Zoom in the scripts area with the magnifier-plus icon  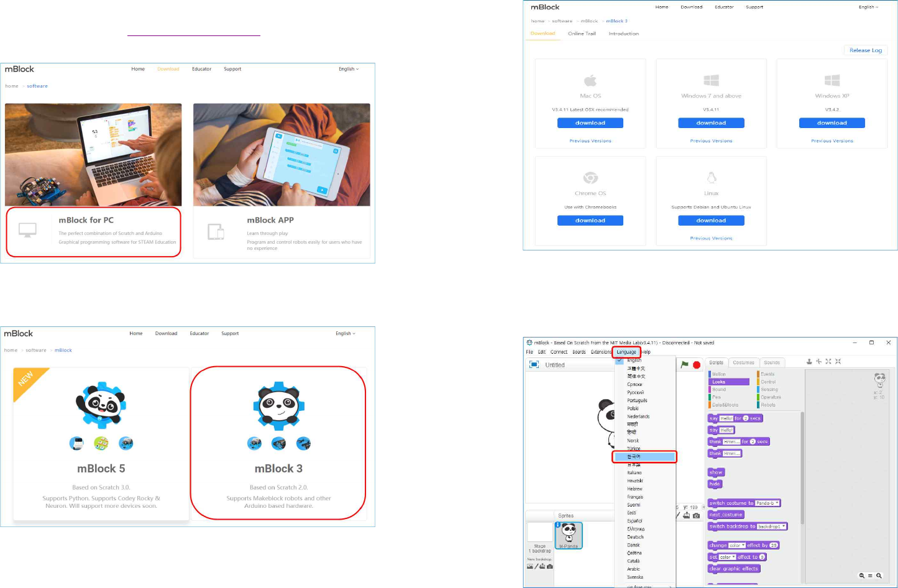[879, 576]
